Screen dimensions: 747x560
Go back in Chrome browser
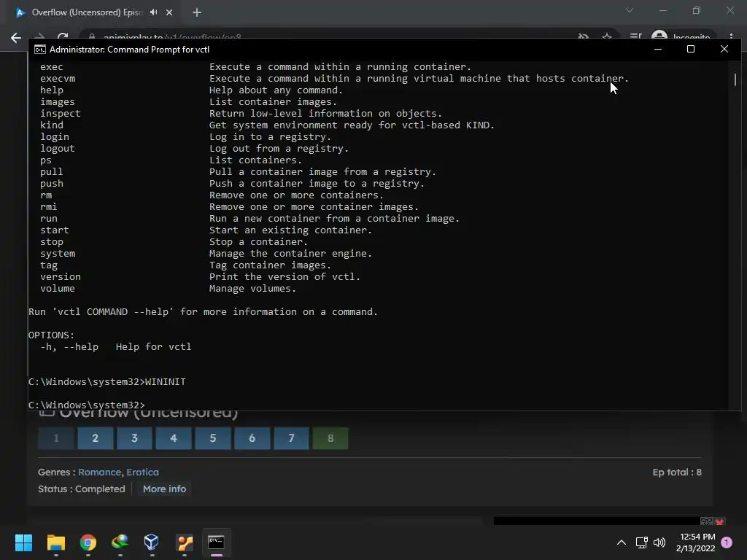coord(16,38)
